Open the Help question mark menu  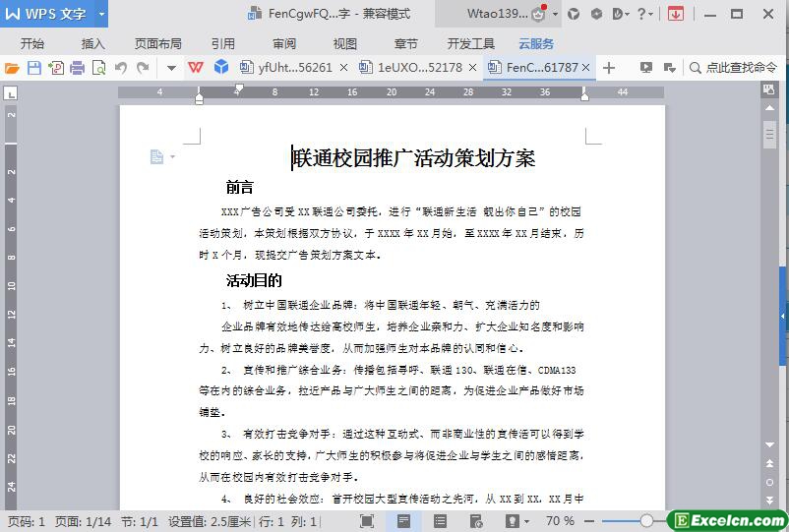point(644,14)
